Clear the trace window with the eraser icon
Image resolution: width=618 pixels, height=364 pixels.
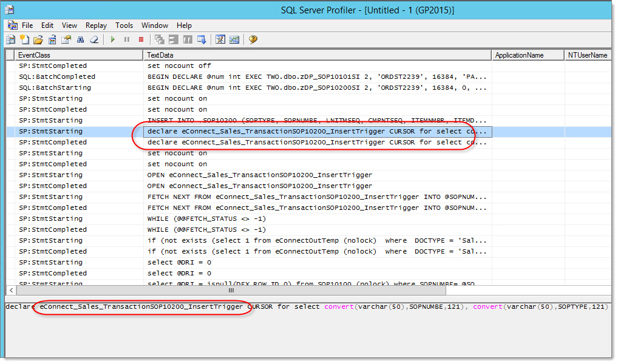pos(94,39)
